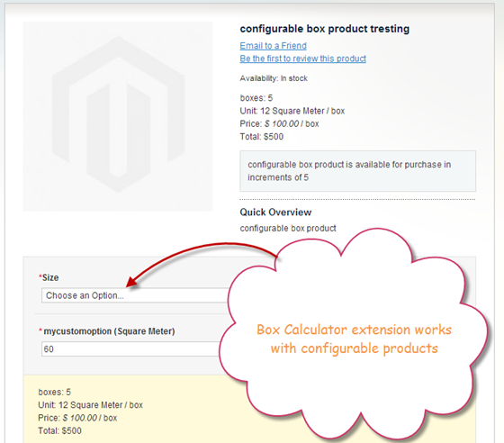Select top boxes: 5 text under availability

256,98
